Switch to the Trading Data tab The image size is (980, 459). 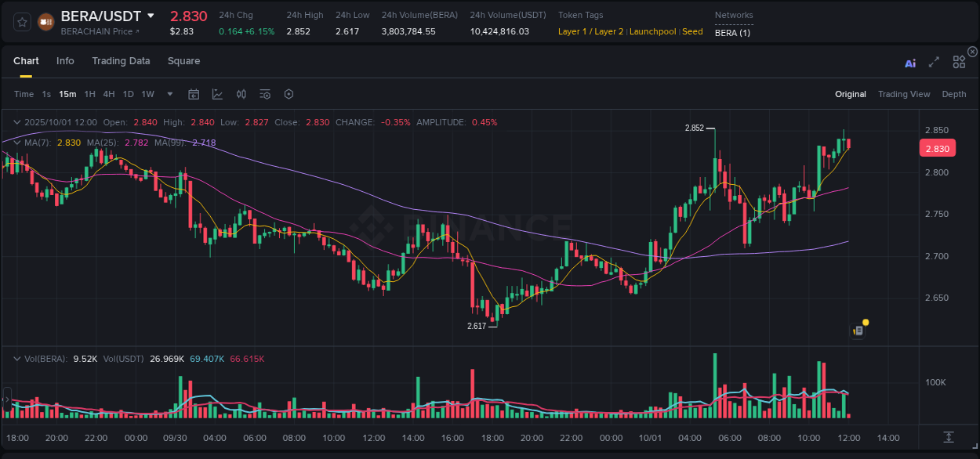[x=121, y=60]
